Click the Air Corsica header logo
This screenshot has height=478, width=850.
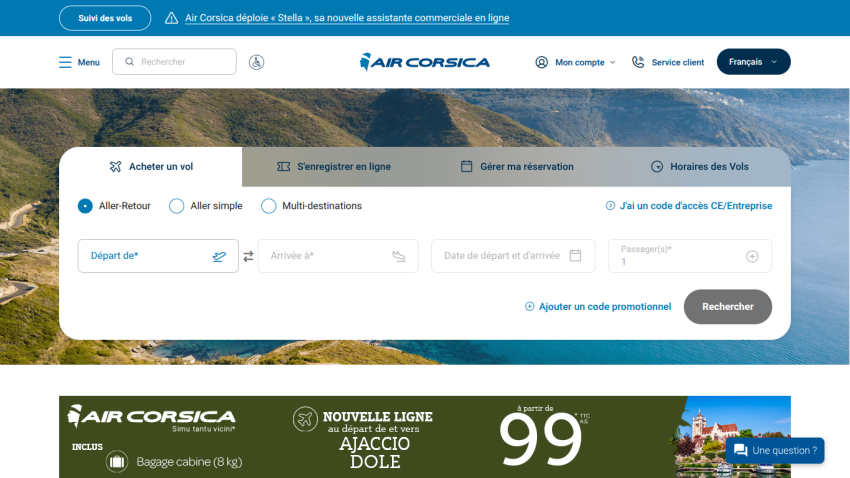(425, 62)
